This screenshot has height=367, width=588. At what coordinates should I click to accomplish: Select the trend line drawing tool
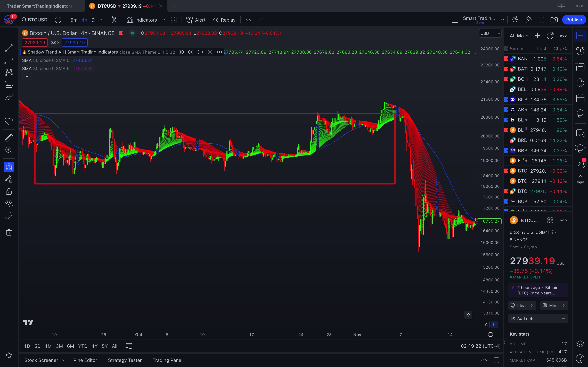[x=9, y=48]
